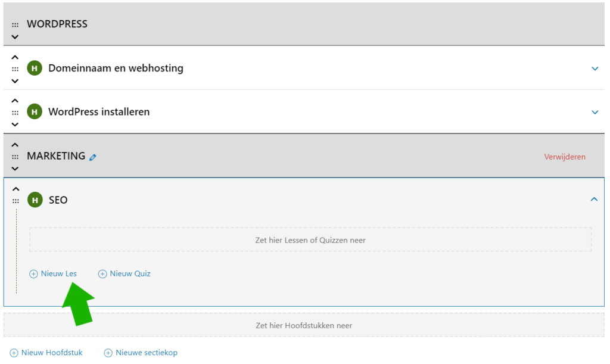
Task: Grab the drag handle of the WORDPRESS section
Action: (x=15, y=25)
